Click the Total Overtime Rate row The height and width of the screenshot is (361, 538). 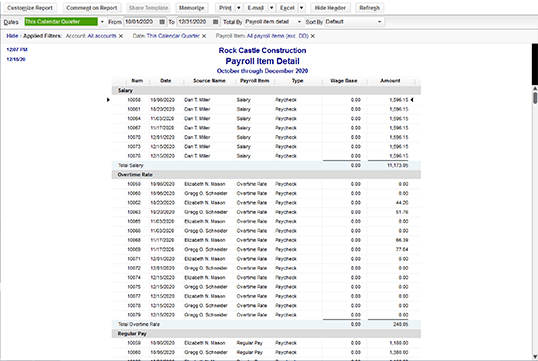[x=266, y=324]
